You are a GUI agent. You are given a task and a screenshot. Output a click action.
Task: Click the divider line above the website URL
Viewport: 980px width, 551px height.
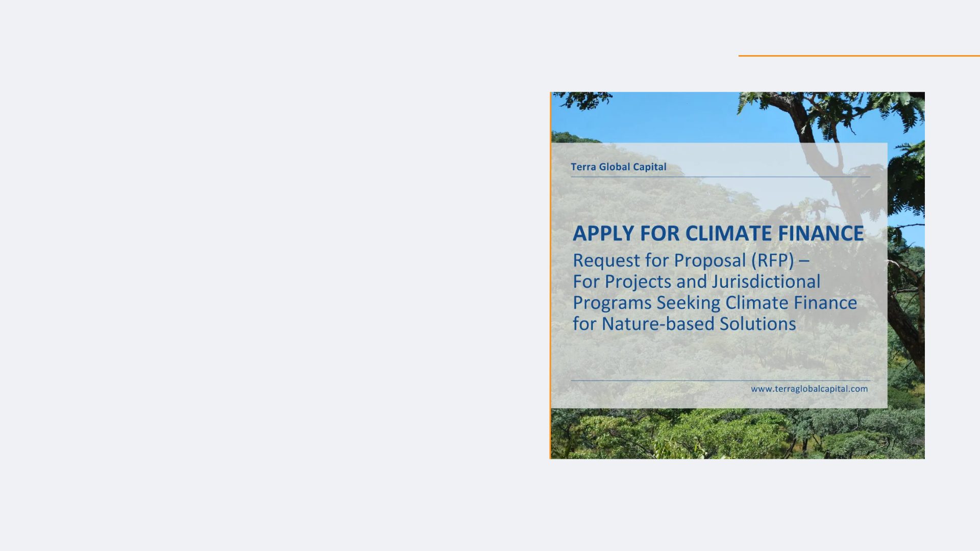click(x=720, y=380)
